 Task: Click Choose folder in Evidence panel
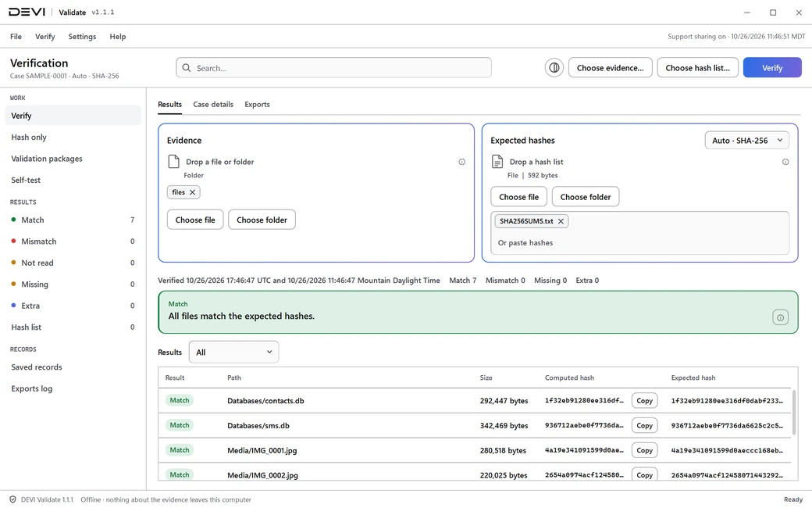click(262, 220)
